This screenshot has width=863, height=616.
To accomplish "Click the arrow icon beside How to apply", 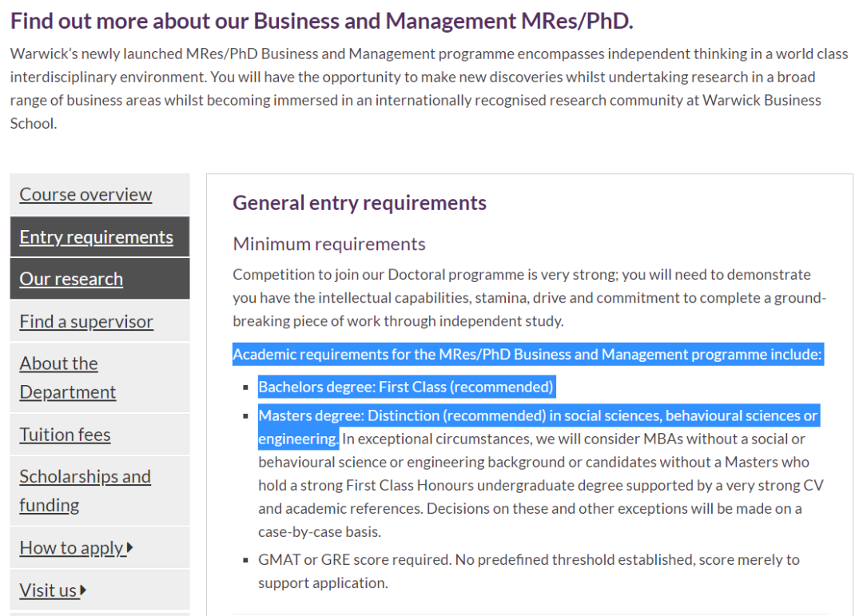I will point(130,548).
